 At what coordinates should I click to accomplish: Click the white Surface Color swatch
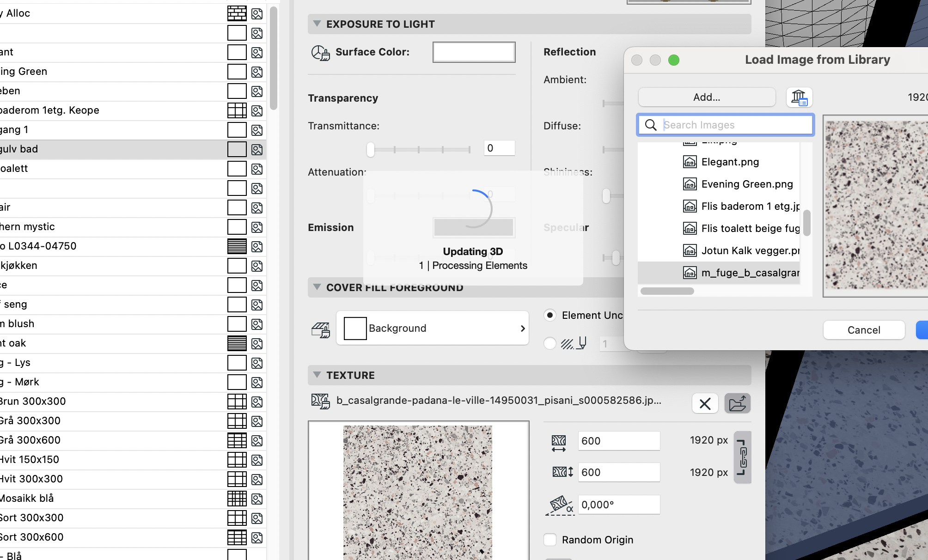tap(474, 52)
